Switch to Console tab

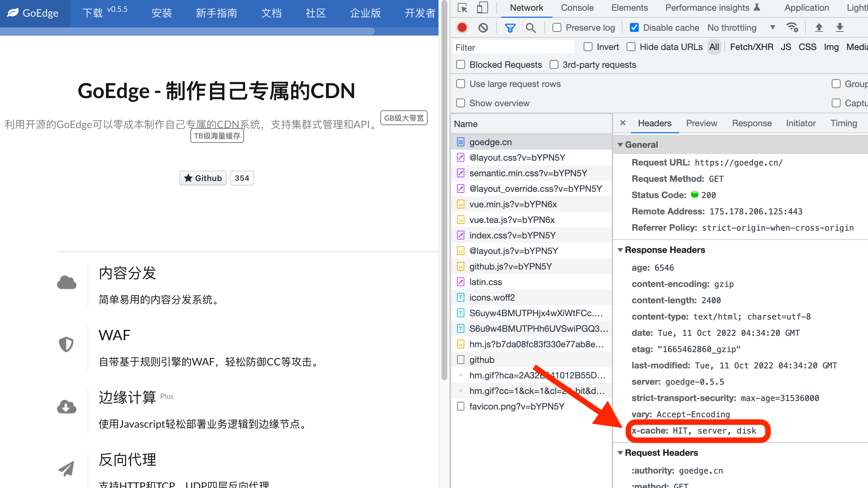coord(577,8)
